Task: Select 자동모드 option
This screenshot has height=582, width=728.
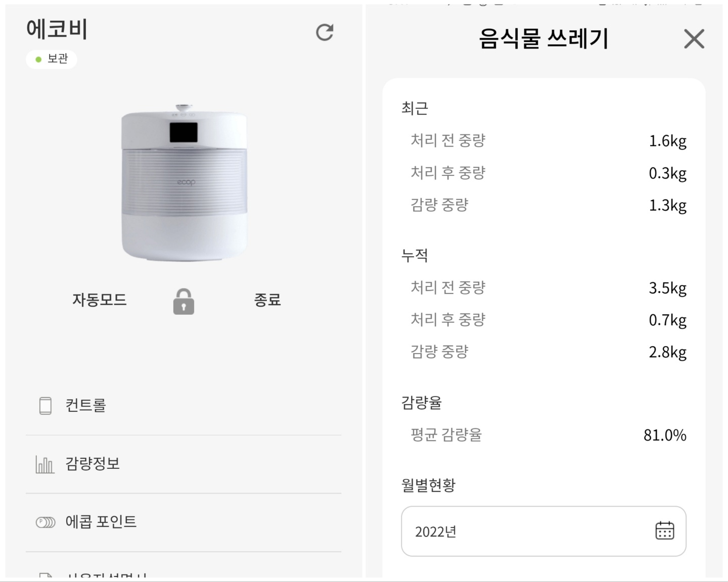Action: pos(100,300)
